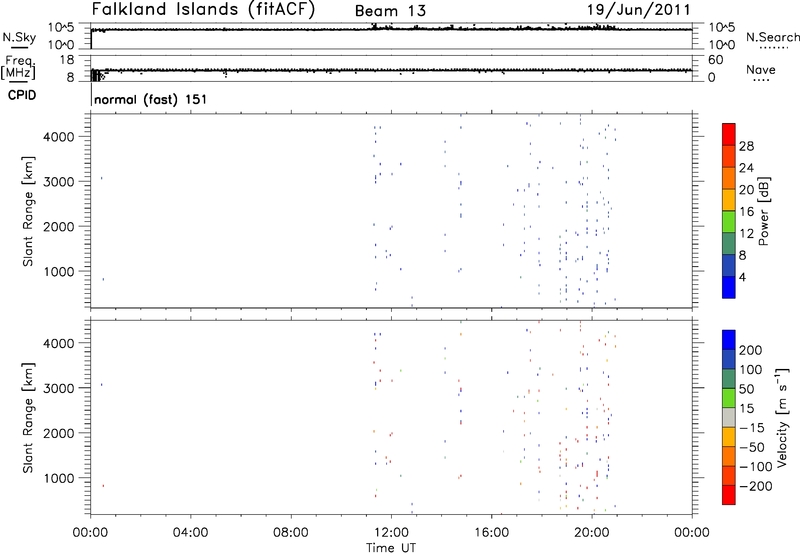
Task: Click the 'Slant Range [km]' label of power panel
Action: coord(28,211)
